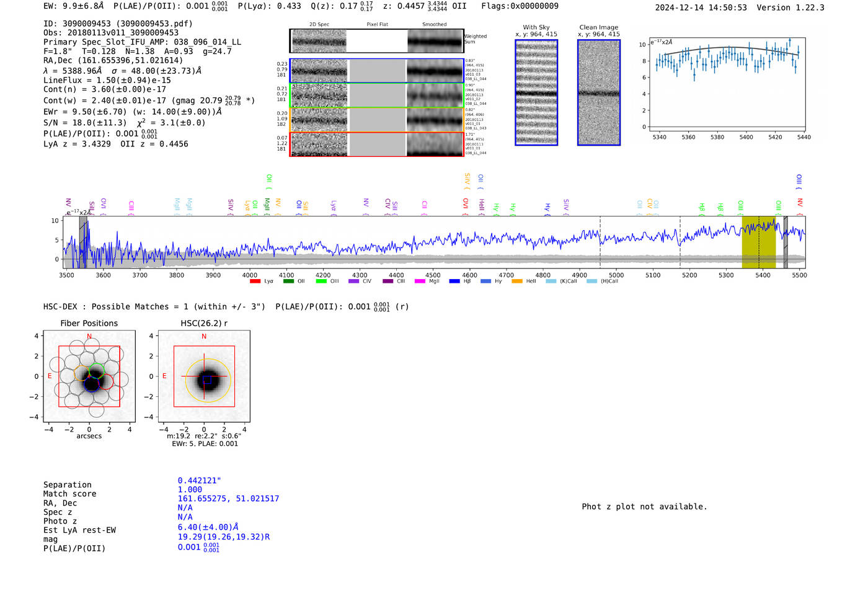Open the With Sky cutout image

click(x=536, y=92)
